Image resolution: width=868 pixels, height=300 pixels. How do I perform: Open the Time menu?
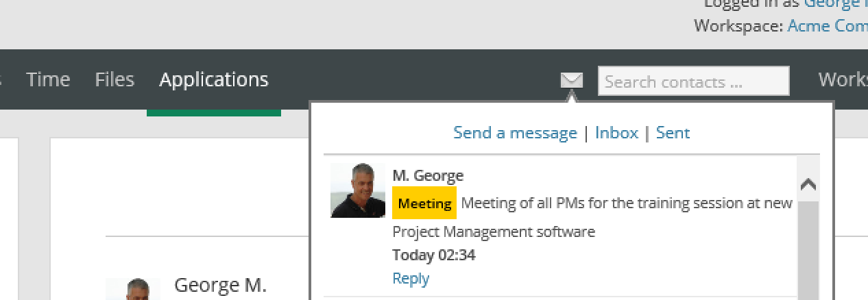click(x=48, y=79)
